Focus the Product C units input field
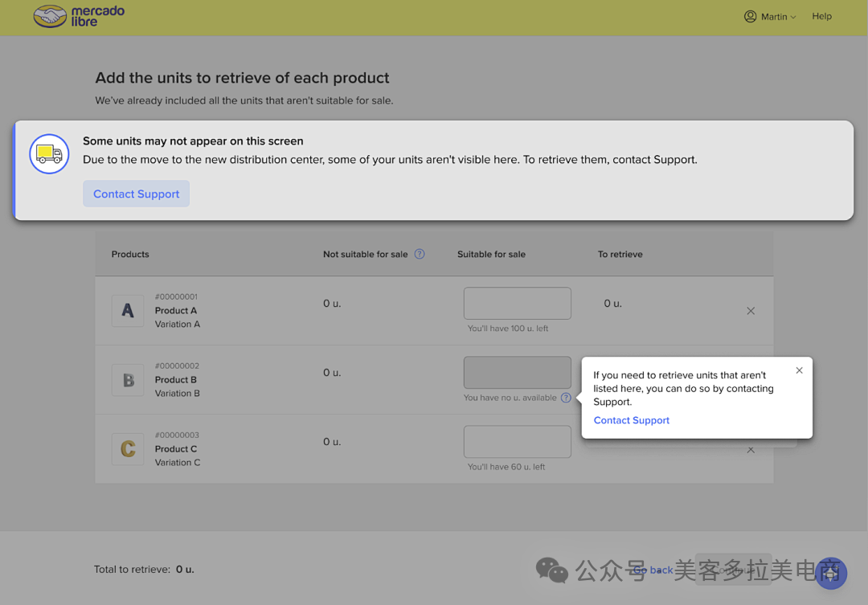 click(x=517, y=442)
